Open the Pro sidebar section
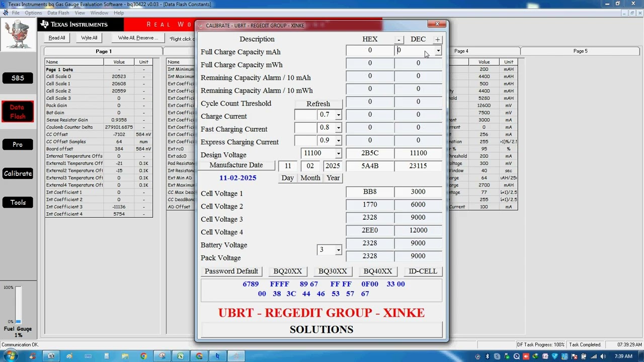 18,145
